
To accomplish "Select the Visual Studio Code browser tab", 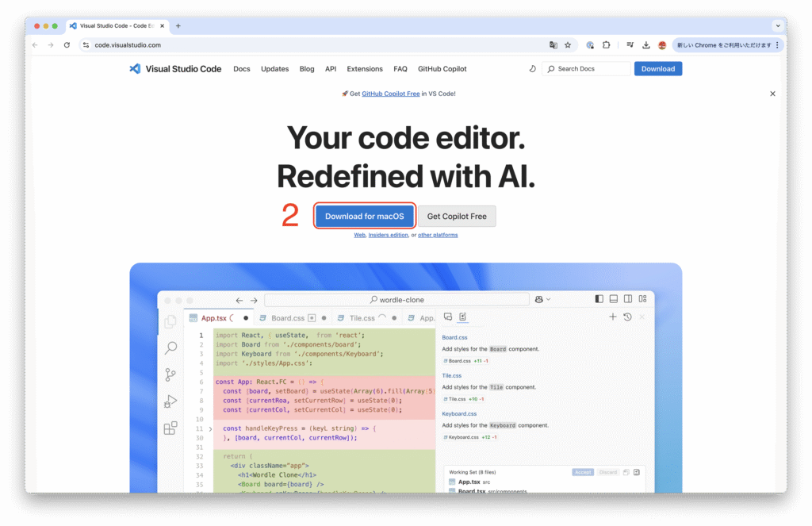I will click(x=117, y=26).
